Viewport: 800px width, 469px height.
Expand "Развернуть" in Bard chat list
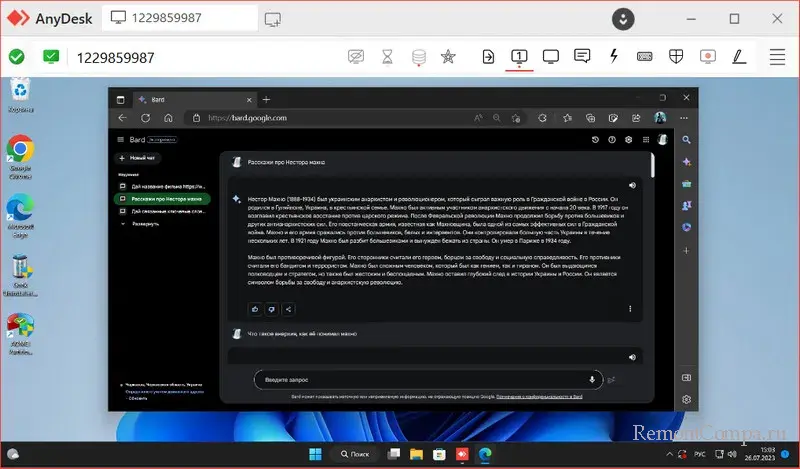tap(145, 224)
